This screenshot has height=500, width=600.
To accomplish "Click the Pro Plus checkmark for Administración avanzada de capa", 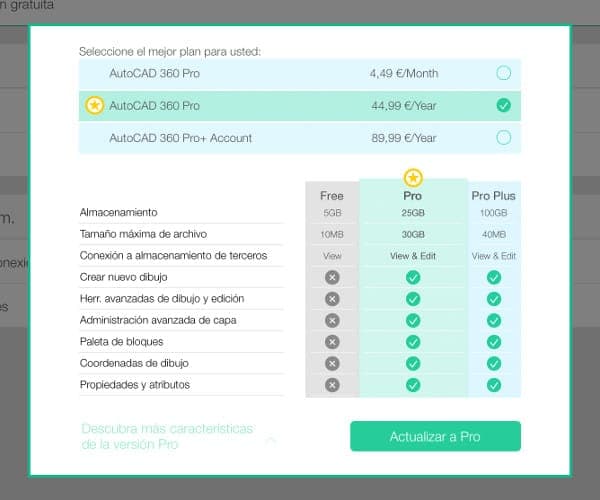I will (x=493, y=320).
